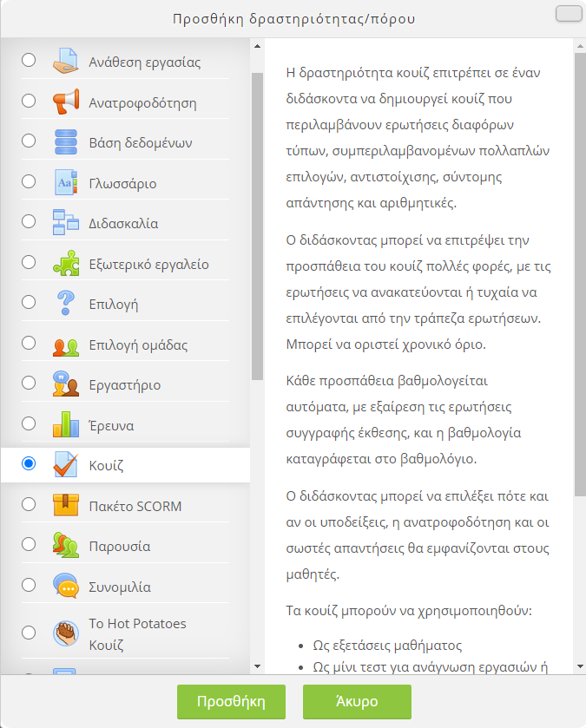
Task: Click the Πακέτο SCORM box icon
Action: click(x=65, y=505)
